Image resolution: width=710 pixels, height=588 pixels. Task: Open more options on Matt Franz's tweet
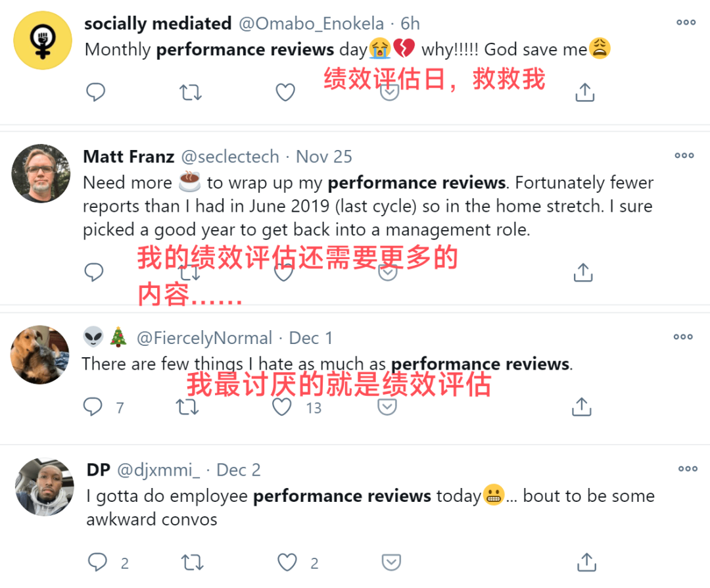coord(684,155)
